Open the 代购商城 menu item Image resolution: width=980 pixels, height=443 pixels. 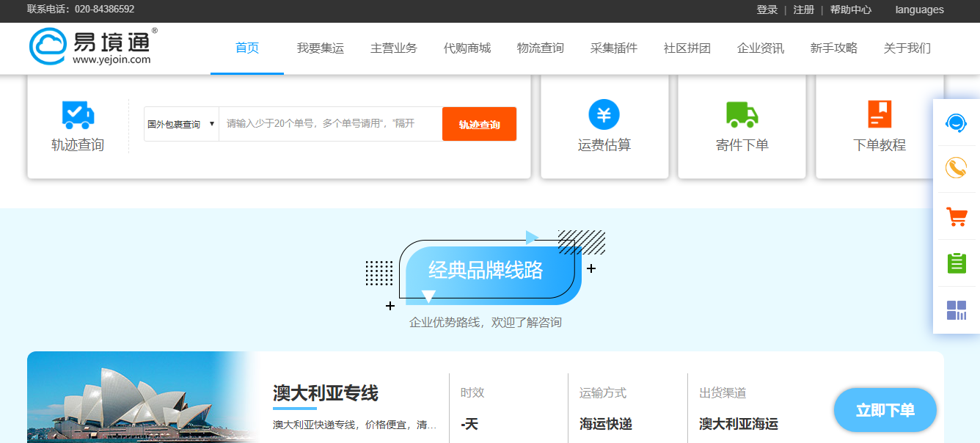[467, 48]
